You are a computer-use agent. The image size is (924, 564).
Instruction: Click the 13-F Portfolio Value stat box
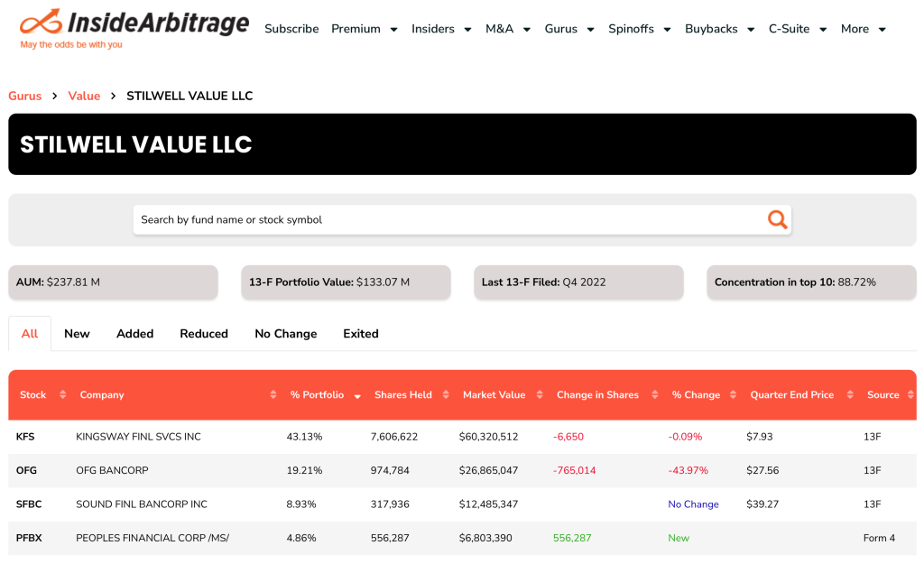click(x=346, y=282)
